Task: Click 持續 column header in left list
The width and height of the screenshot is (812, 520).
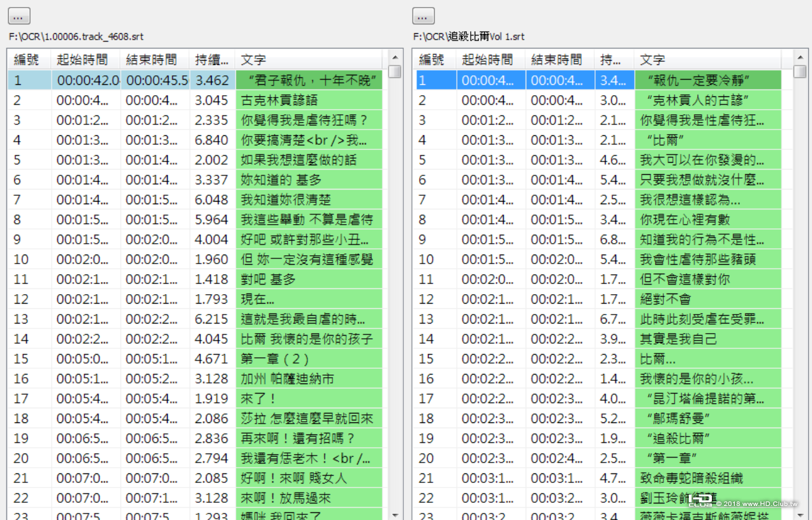Action: [x=212, y=60]
